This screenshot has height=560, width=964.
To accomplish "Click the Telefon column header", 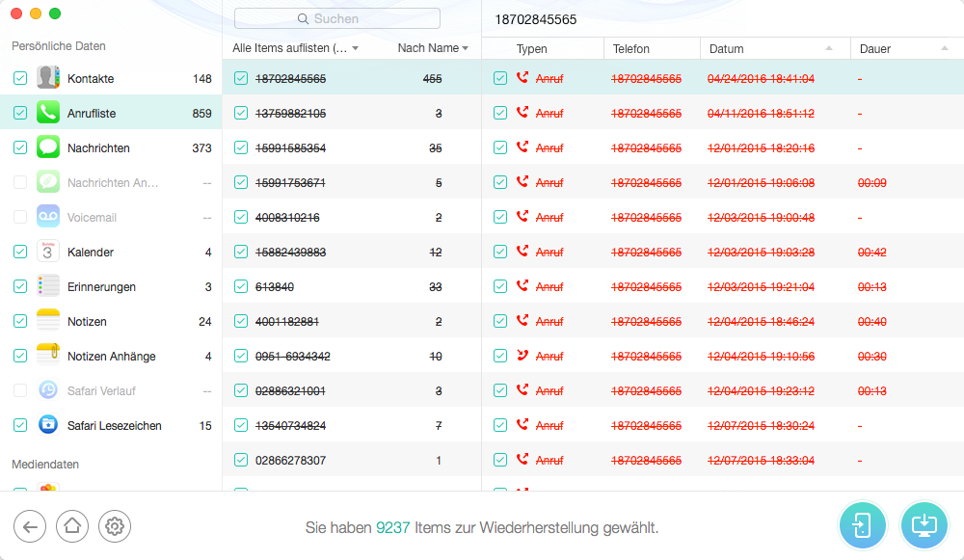I will [630, 48].
